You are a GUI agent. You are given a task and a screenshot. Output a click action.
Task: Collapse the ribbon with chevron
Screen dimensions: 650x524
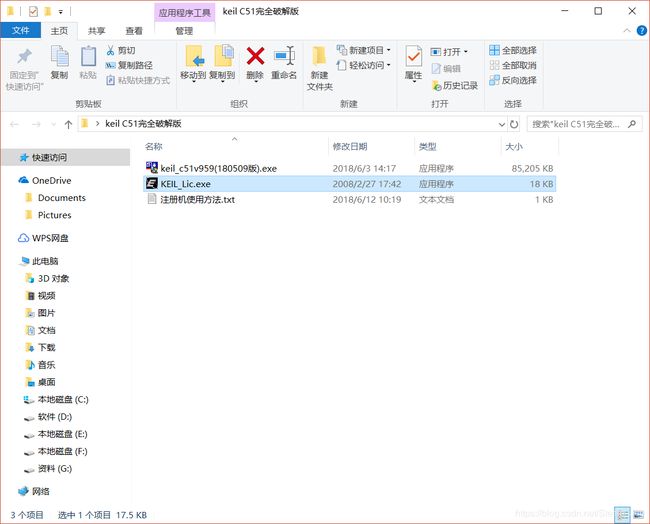click(x=627, y=31)
